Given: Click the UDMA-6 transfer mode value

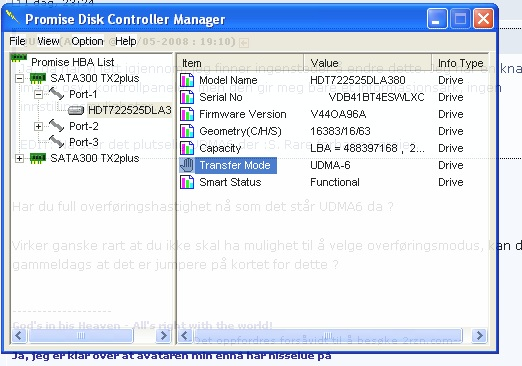Looking at the screenshot, I should (x=330, y=165).
